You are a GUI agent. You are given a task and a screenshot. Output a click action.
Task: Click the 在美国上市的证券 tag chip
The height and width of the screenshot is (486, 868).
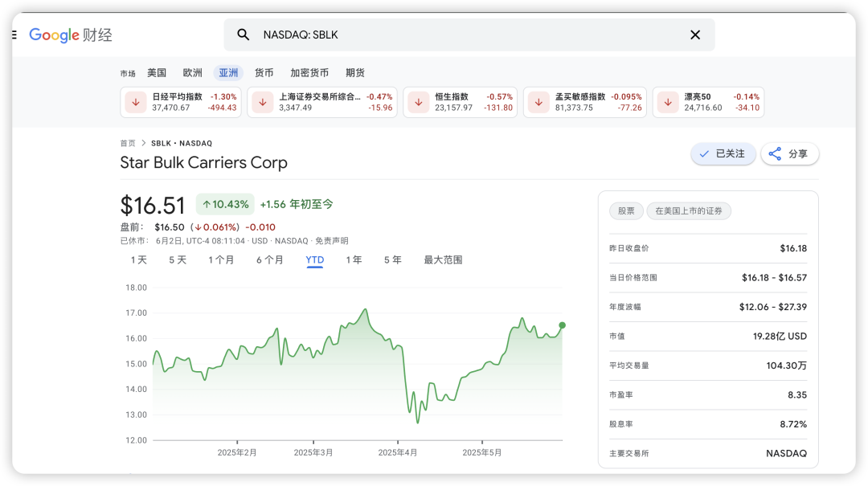click(689, 211)
